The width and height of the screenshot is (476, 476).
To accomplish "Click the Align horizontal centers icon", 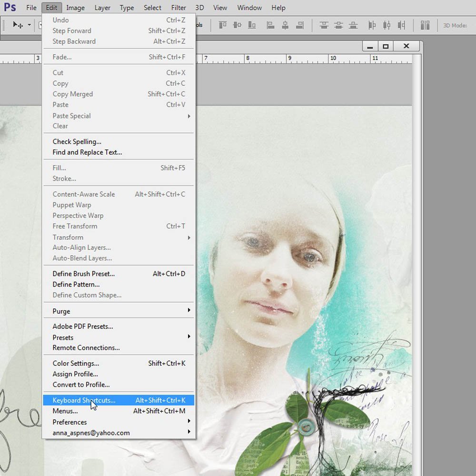I will point(285,25).
